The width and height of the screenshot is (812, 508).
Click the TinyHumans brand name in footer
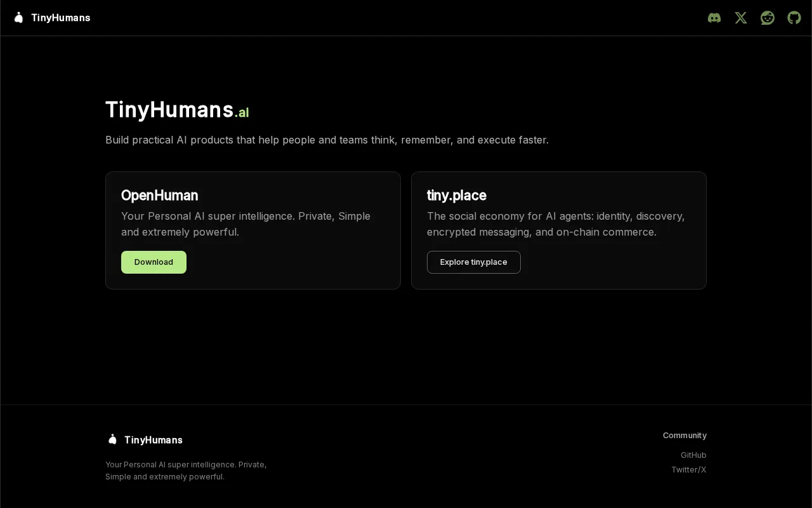(154, 440)
